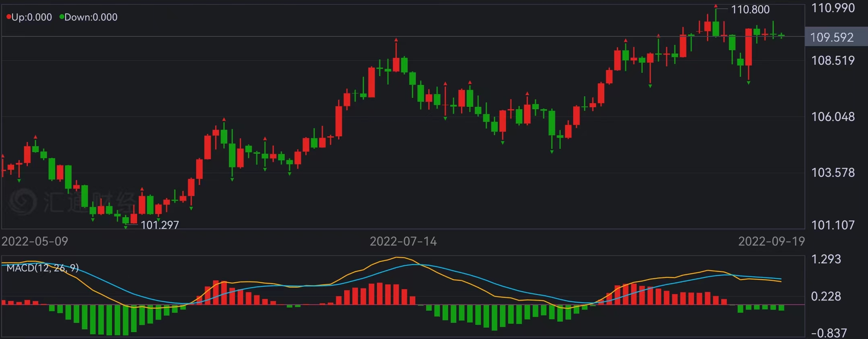The width and height of the screenshot is (868, 339).
Task: Click the rightmost candlestick on the chart
Action: (781, 36)
